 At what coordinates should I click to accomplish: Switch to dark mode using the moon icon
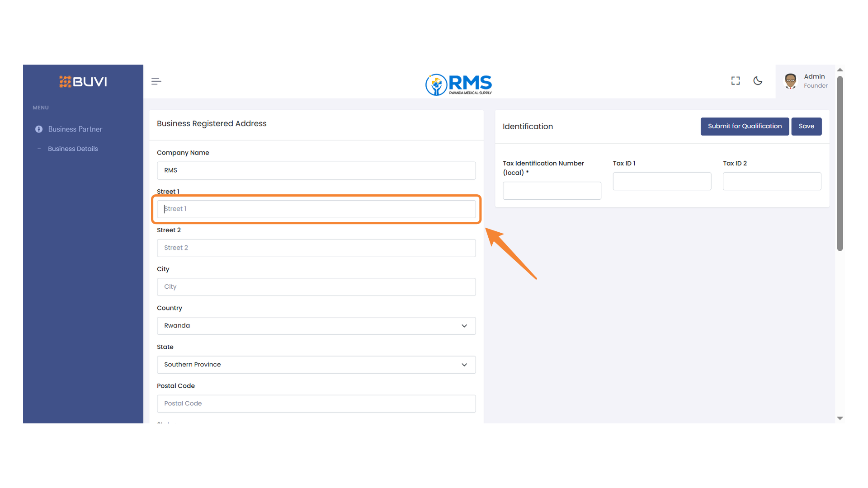758,81
